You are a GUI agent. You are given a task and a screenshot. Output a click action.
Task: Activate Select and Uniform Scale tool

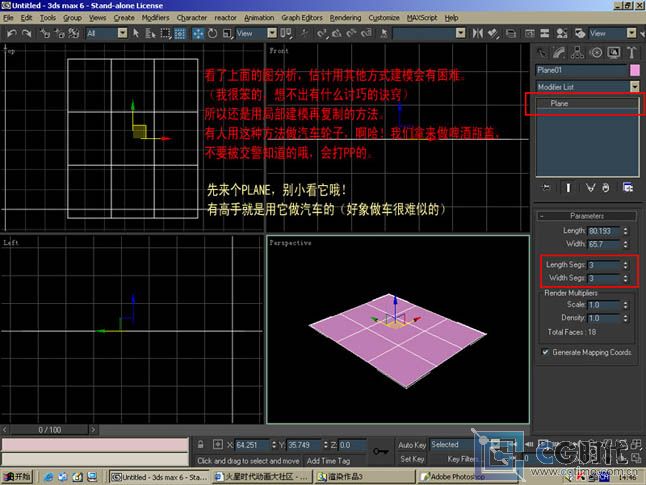point(227,33)
